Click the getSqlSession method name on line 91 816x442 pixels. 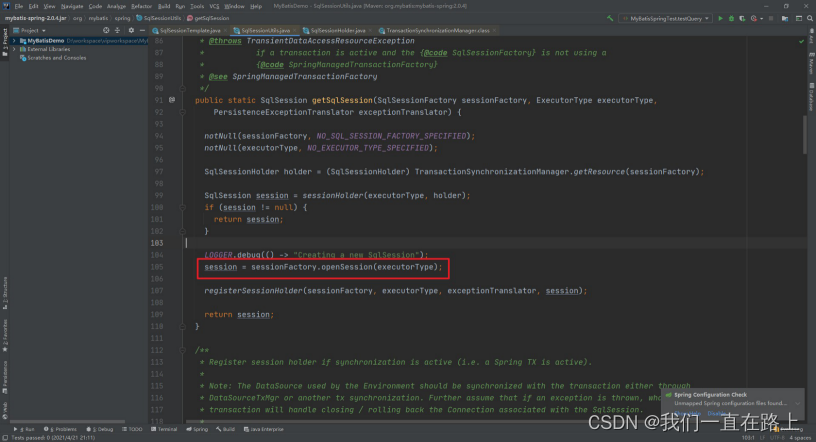tap(342, 100)
